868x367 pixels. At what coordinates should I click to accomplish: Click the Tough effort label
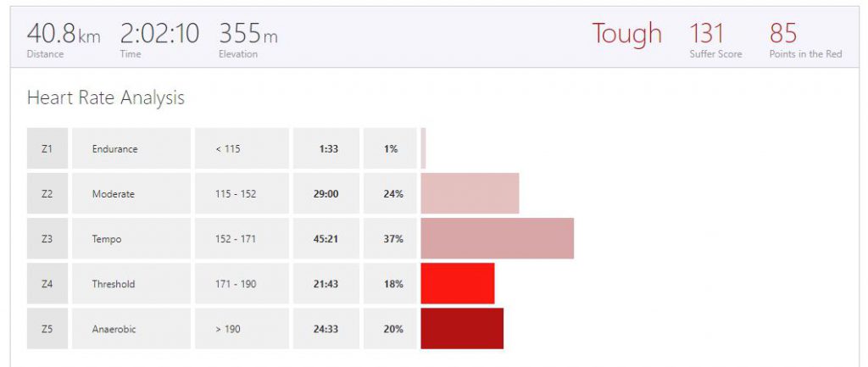626,34
